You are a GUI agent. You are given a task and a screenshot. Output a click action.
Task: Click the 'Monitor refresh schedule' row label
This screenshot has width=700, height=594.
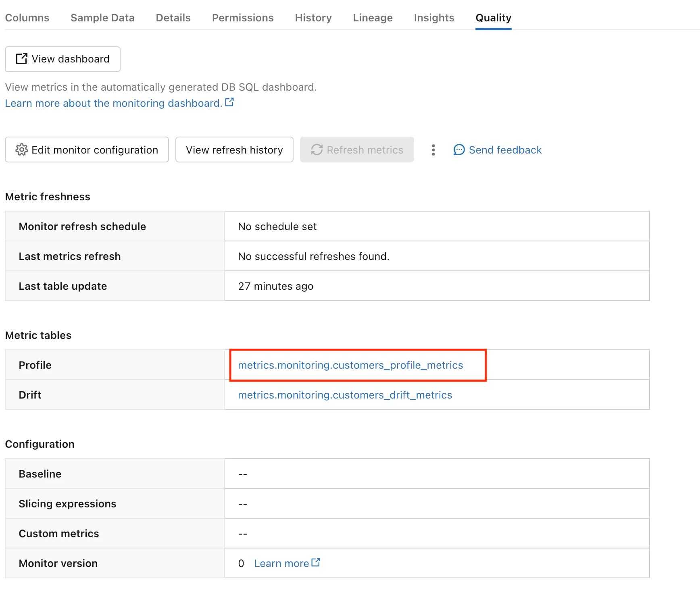[x=82, y=226]
